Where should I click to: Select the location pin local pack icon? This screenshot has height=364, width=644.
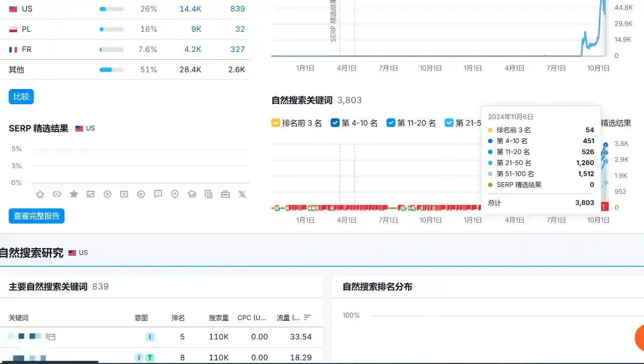point(175,194)
